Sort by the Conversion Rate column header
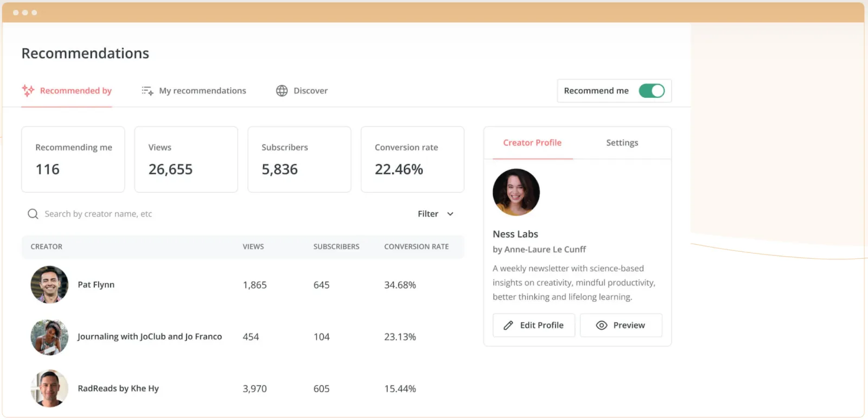 coord(416,246)
